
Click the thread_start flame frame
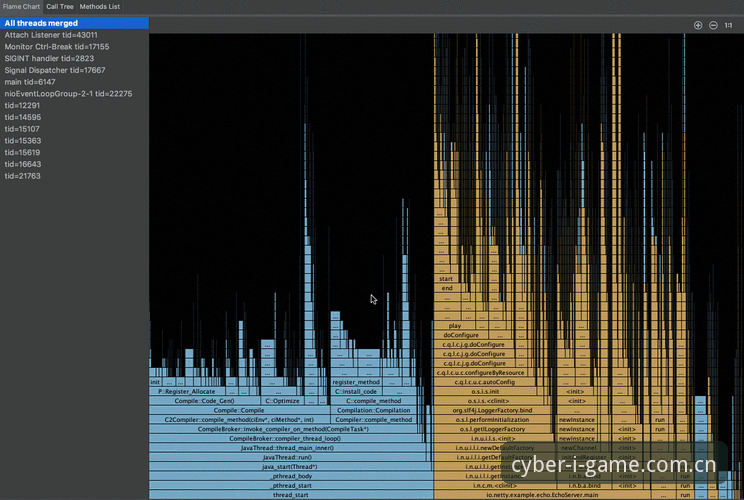point(291,495)
